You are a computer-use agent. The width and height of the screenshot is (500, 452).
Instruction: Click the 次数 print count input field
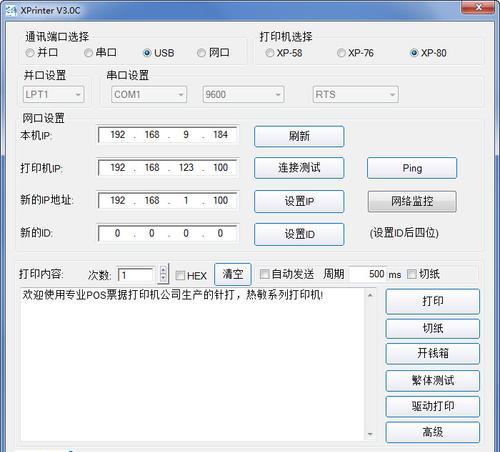pyautogui.click(x=136, y=275)
